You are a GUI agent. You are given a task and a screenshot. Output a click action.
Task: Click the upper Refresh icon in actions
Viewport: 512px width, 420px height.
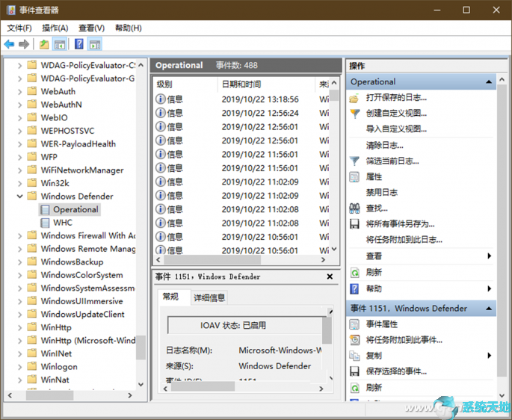354,272
